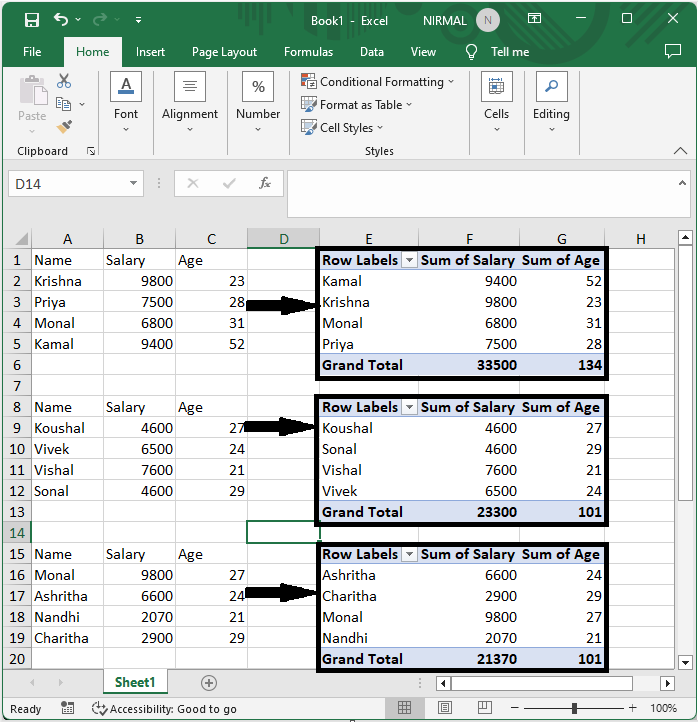This screenshot has height=722, width=698.
Task: Select the 21370 Grand Total cell
Action: coord(469,659)
